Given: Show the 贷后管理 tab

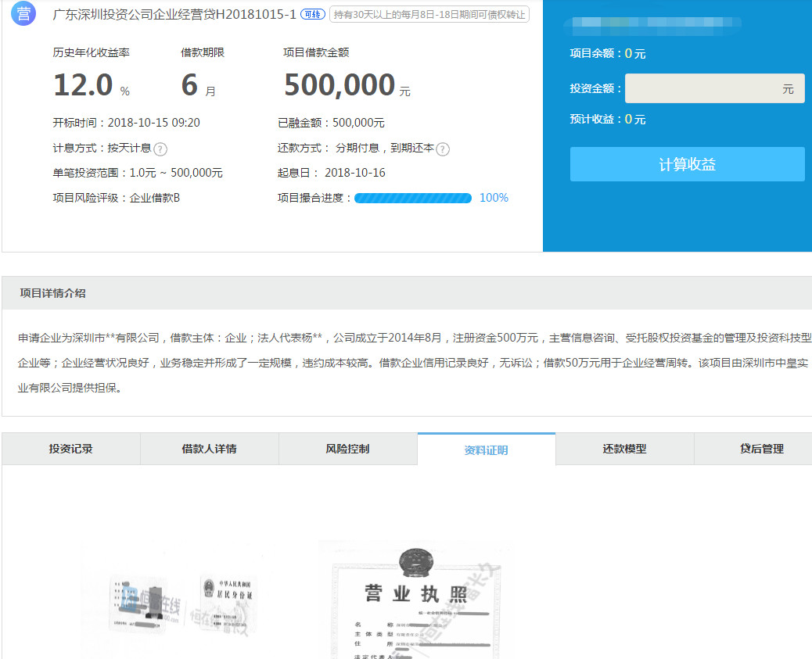Looking at the screenshot, I should [761, 449].
